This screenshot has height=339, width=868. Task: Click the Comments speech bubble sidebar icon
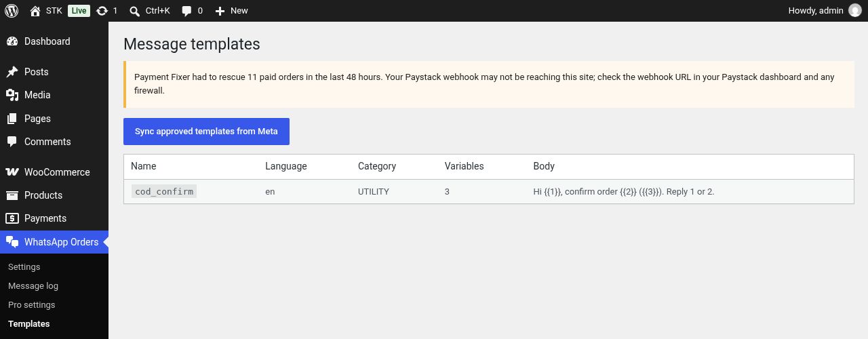point(12,142)
